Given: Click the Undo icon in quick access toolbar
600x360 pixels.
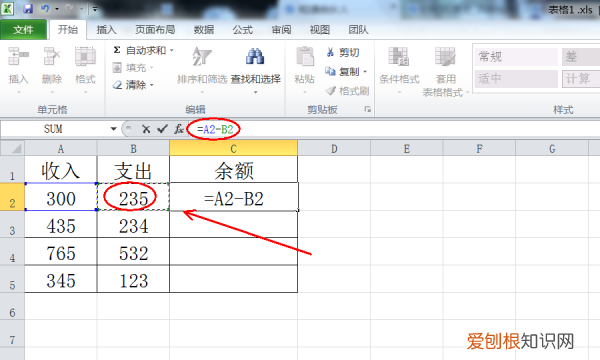Looking at the screenshot, I should 46,8.
